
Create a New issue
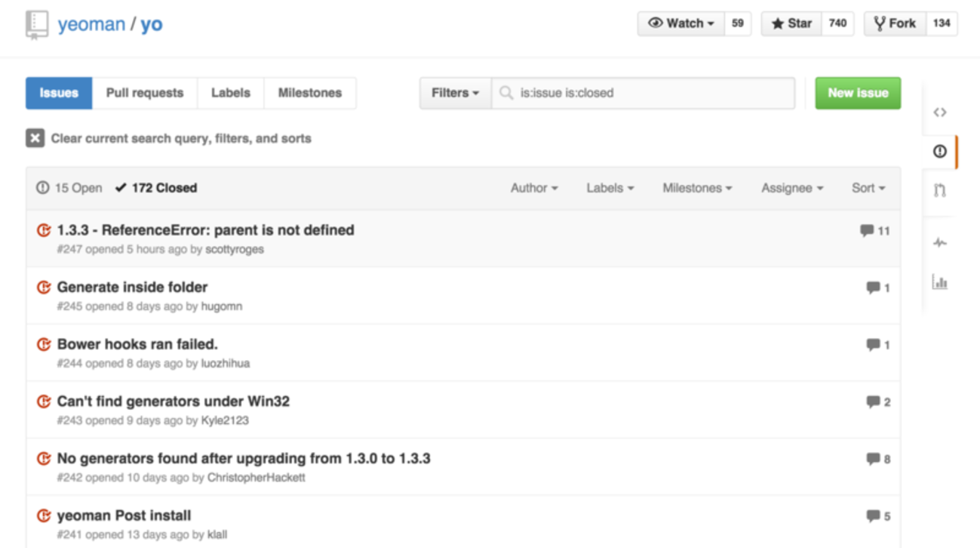click(858, 93)
